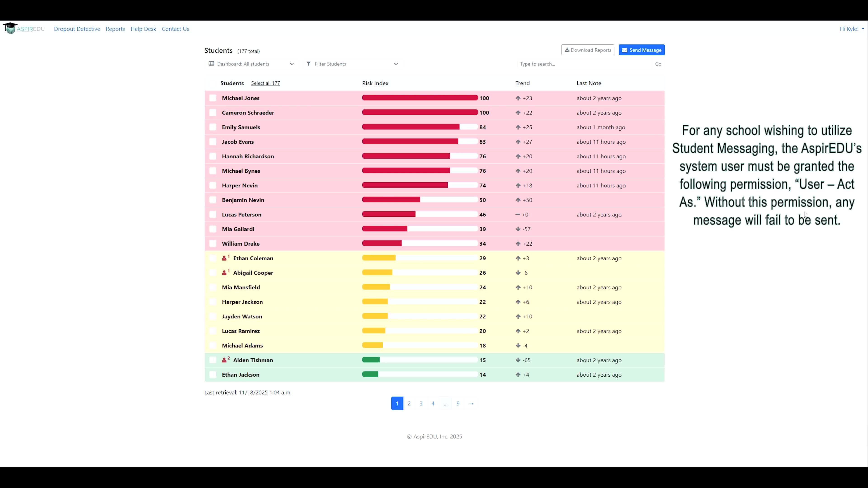Click the trend up arrow for Ethan Jackson
This screenshot has height=488, width=868.
[518, 375]
